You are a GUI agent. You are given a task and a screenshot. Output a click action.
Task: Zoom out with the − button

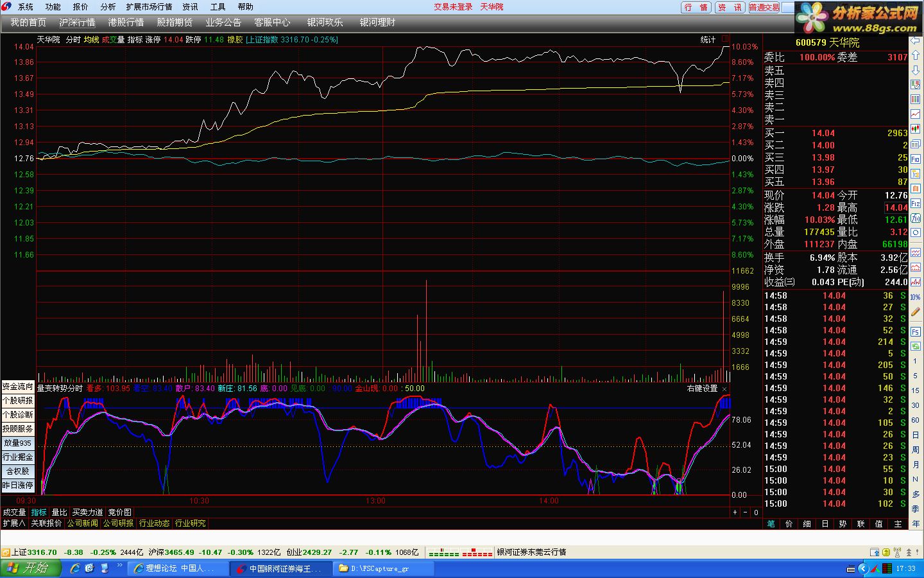point(745,512)
